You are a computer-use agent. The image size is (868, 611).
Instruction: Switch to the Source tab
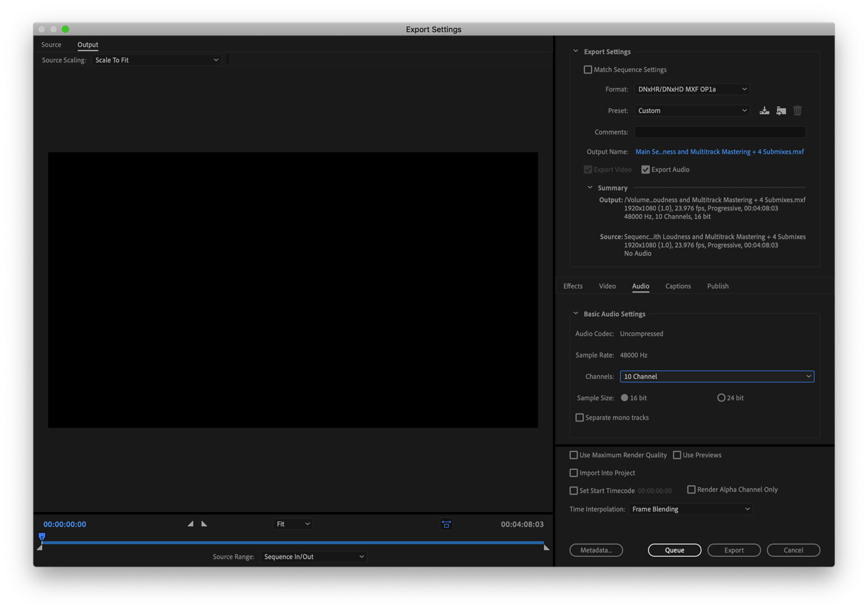pos(51,44)
